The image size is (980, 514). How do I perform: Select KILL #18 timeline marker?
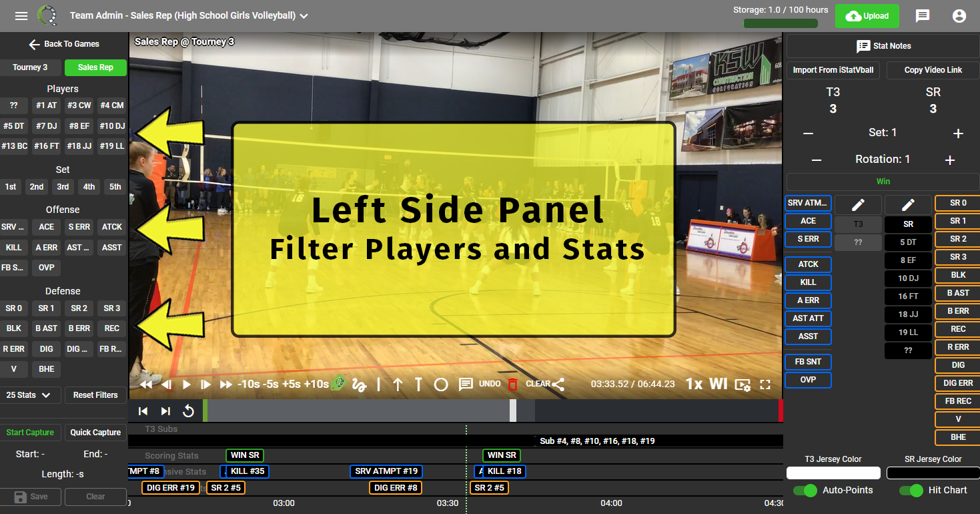point(505,471)
